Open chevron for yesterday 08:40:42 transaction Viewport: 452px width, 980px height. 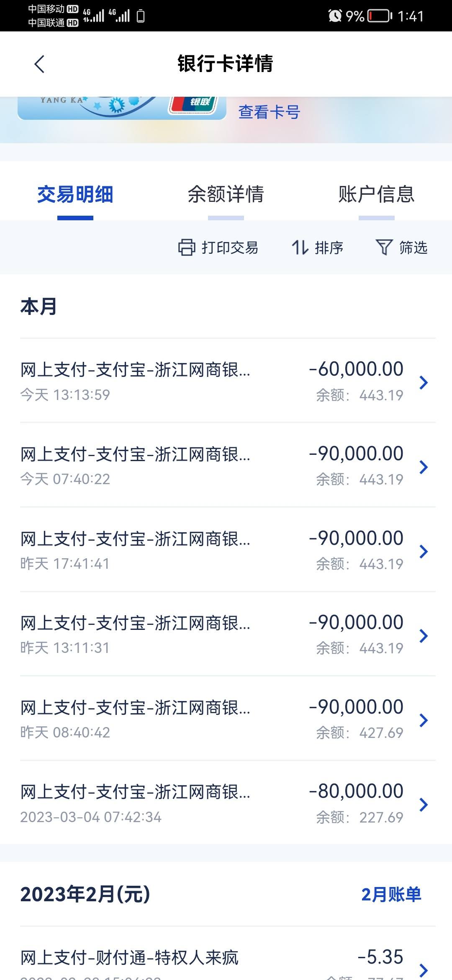tap(424, 720)
